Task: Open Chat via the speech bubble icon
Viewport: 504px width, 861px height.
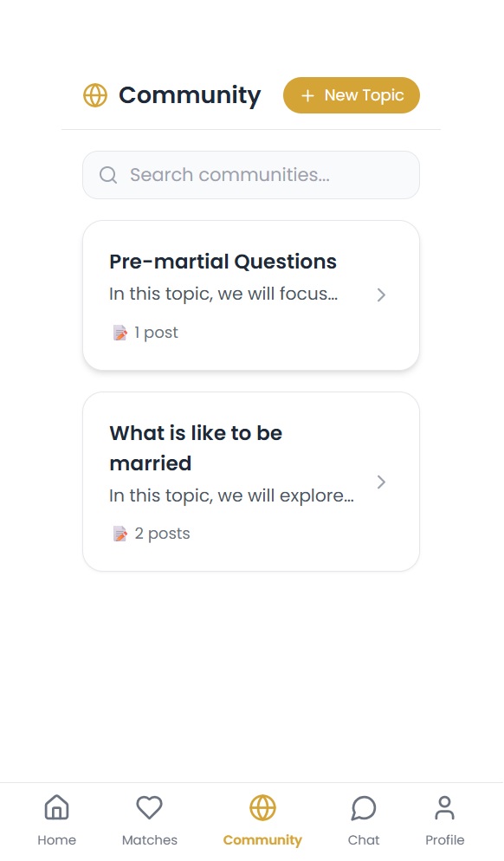Action: click(x=363, y=807)
